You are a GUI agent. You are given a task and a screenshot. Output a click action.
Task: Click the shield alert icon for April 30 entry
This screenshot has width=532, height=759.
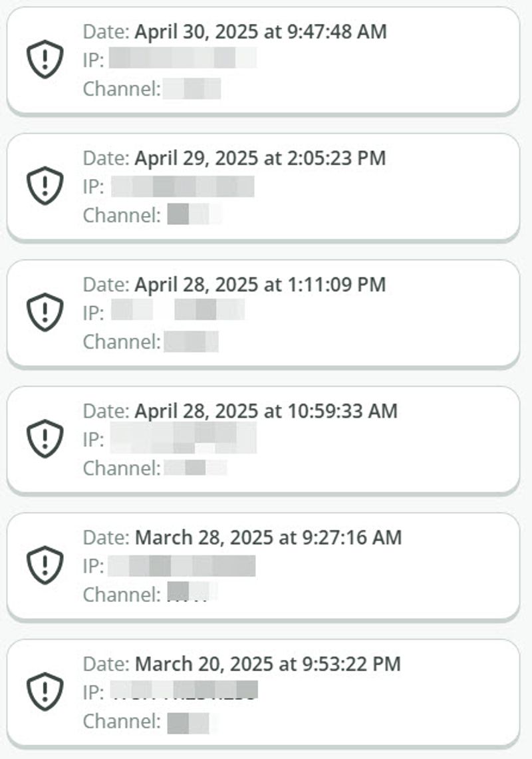click(x=45, y=59)
